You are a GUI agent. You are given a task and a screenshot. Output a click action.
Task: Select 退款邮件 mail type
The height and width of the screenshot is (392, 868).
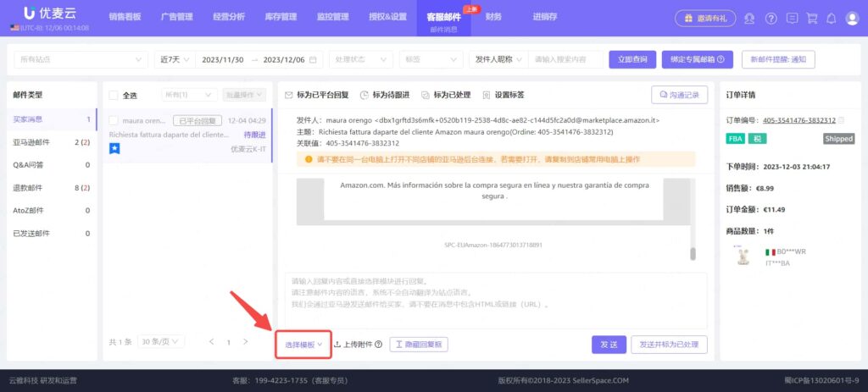pyautogui.click(x=52, y=188)
